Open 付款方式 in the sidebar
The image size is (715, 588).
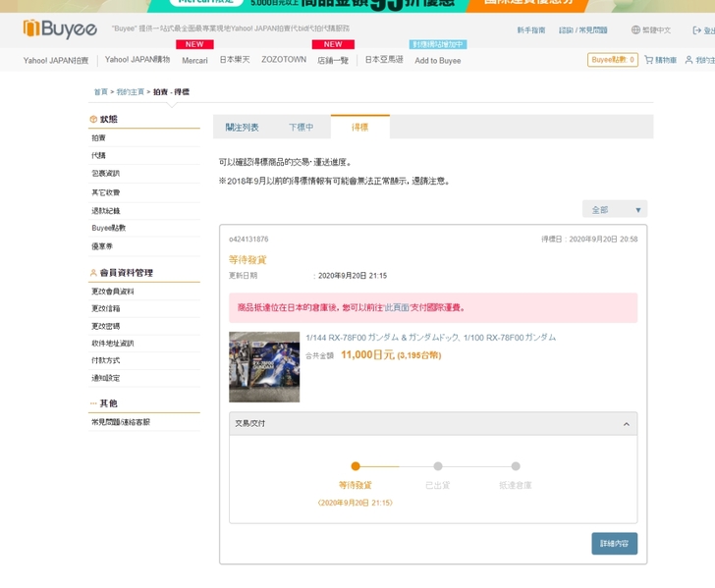coord(106,360)
